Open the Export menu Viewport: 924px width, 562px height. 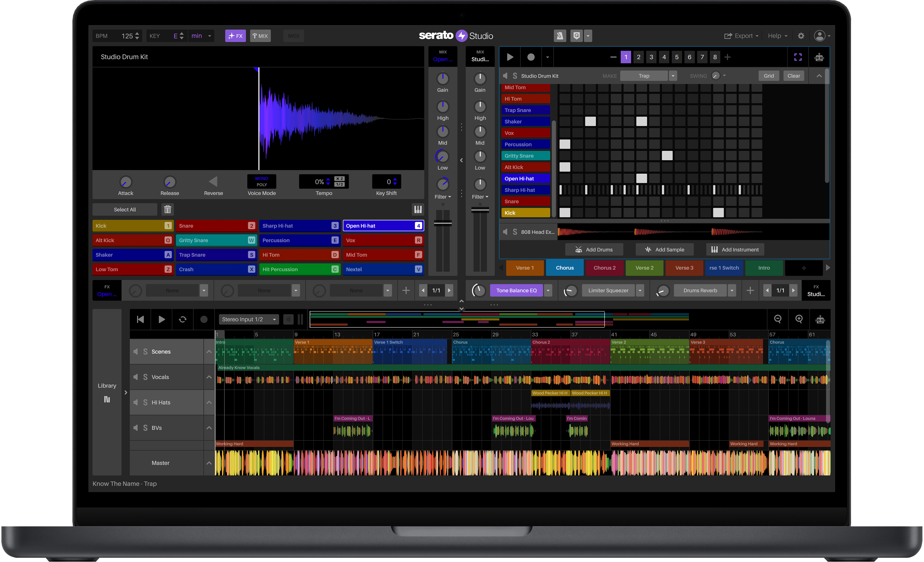(x=742, y=36)
